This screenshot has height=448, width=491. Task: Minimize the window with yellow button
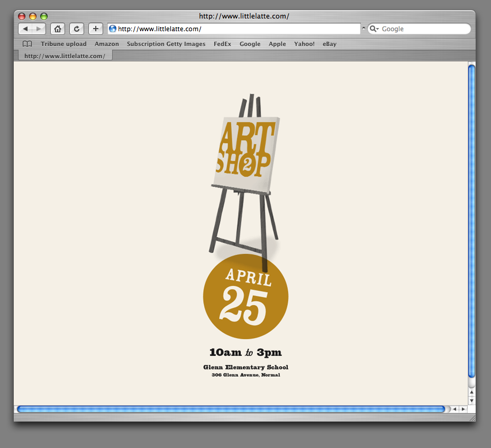click(33, 16)
